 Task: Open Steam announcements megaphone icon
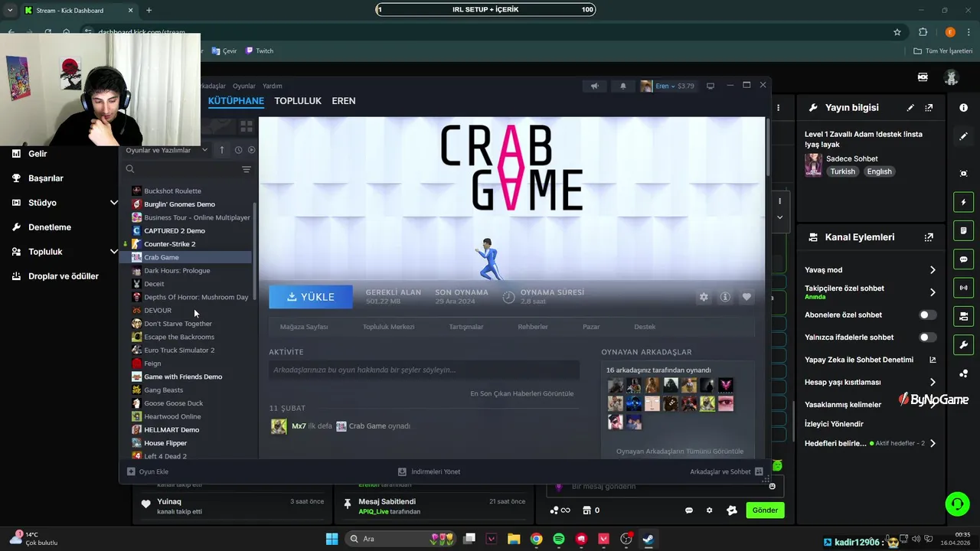click(595, 86)
